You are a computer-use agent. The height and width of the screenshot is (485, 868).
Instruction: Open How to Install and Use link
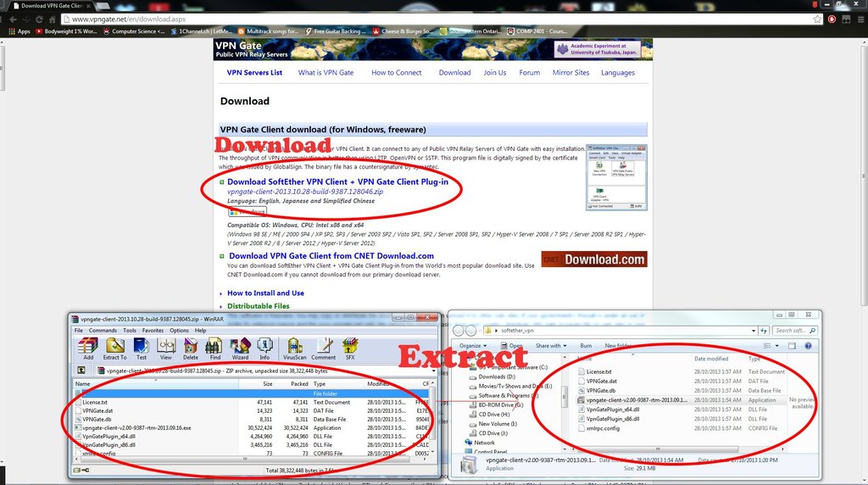point(265,293)
